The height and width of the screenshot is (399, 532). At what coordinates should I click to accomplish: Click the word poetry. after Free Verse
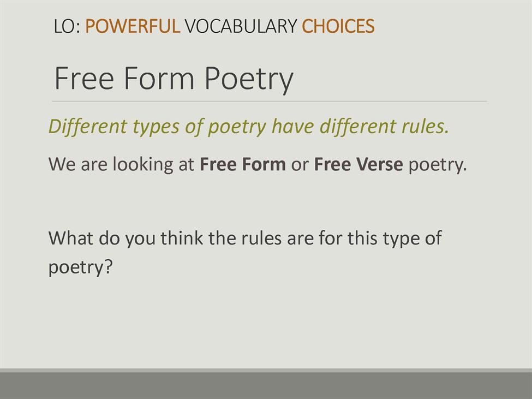point(438,165)
